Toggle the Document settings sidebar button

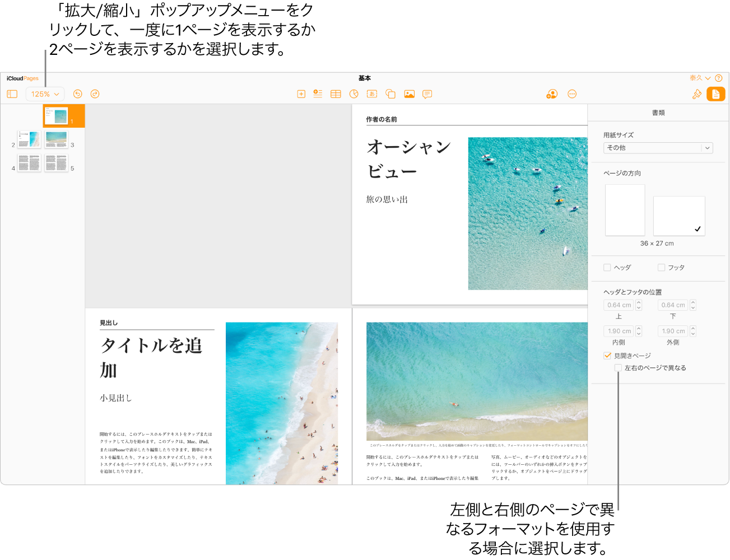(x=716, y=94)
